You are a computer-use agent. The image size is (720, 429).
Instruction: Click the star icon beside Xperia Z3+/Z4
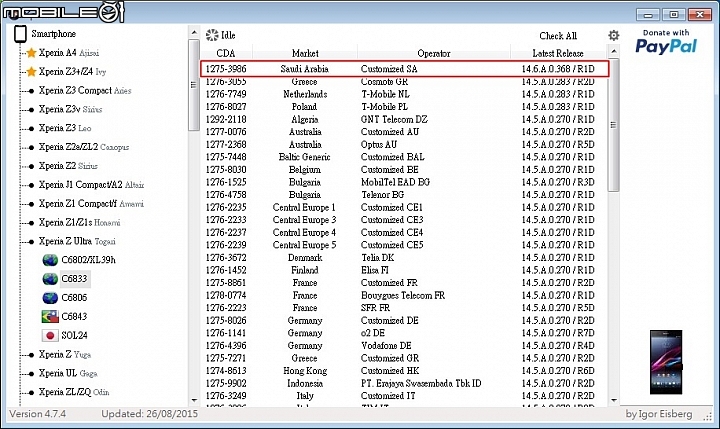31,72
